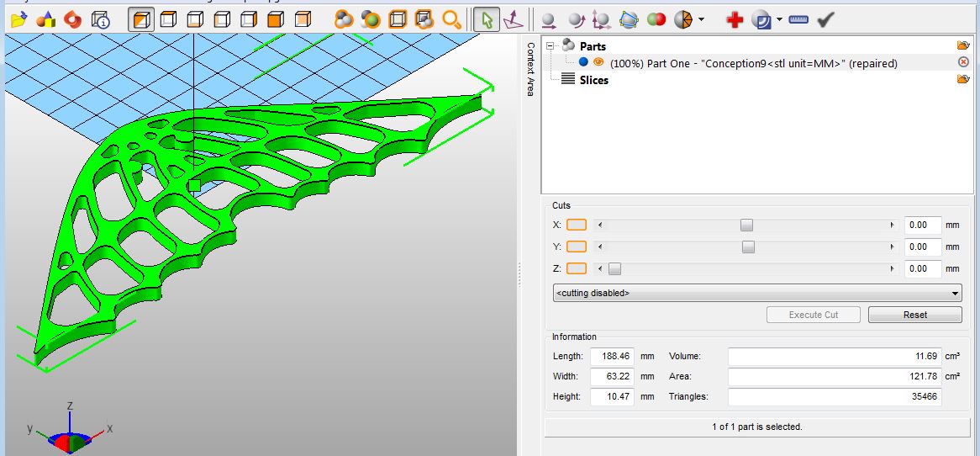Screen dimensions: 980x456
Task: Open Boolean operations red-green spheres
Action: pyautogui.click(x=656, y=20)
